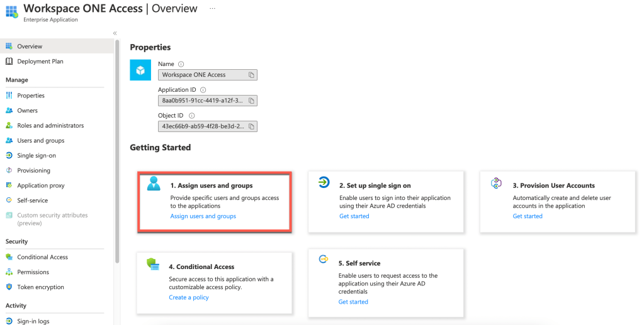
Task: Copy the Name field value icon
Action: click(x=251, y=75)
